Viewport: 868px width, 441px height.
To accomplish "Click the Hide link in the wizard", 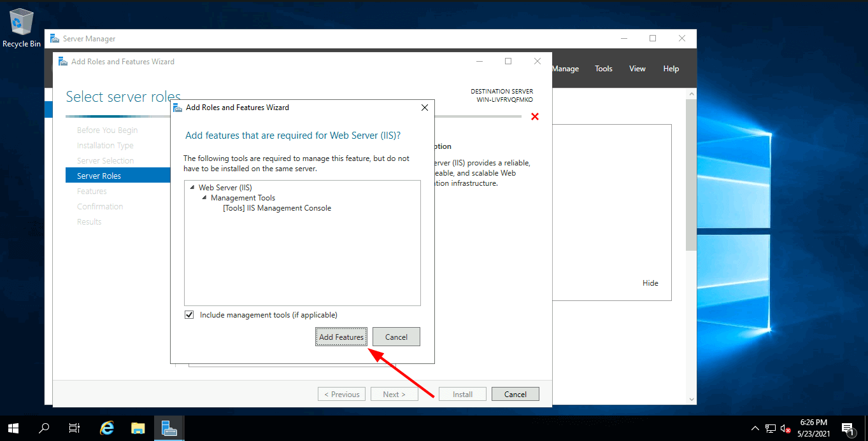I will [x=650, y=283].
